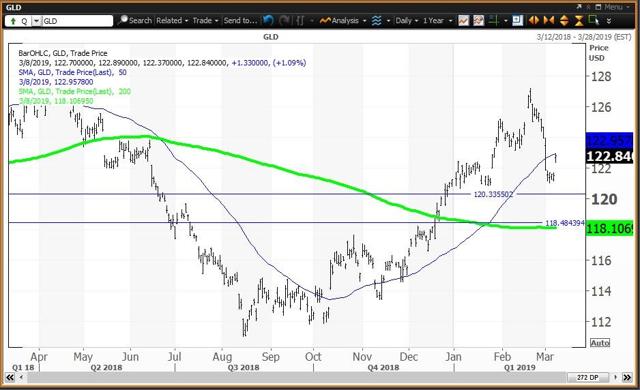
Task: Click the multi-line compare chart icon
Action: [x=478, y=20]
